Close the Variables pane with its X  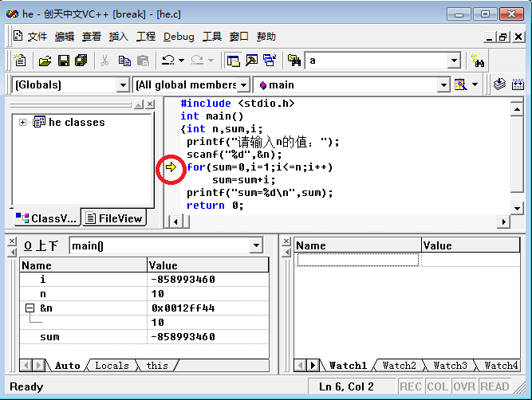tap(12, 241)
